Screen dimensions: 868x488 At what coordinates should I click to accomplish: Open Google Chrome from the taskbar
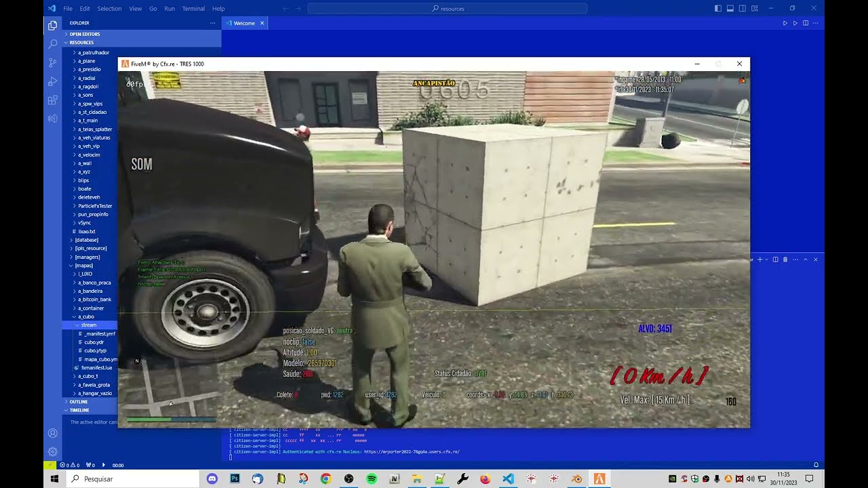(x=325, y=479)
